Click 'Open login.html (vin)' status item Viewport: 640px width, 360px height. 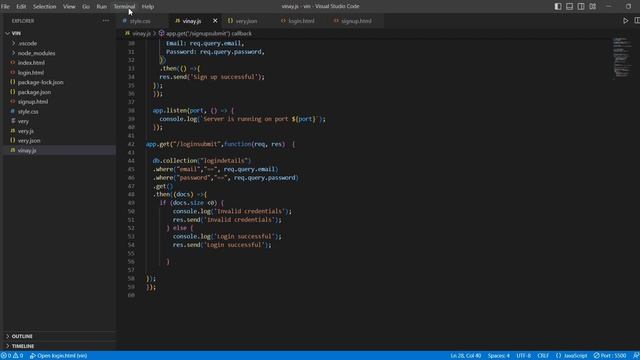pyautogui.click(x=58, y=356)
